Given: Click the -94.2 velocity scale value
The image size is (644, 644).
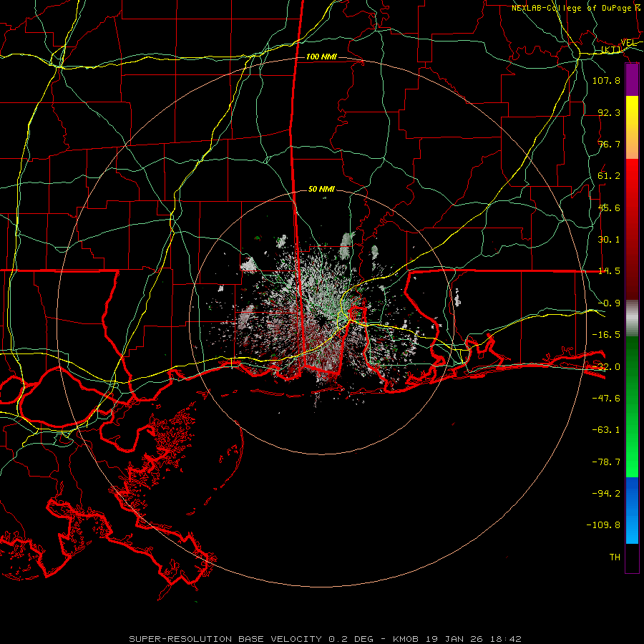Looking at the screenshot, I should coord(606,494).
